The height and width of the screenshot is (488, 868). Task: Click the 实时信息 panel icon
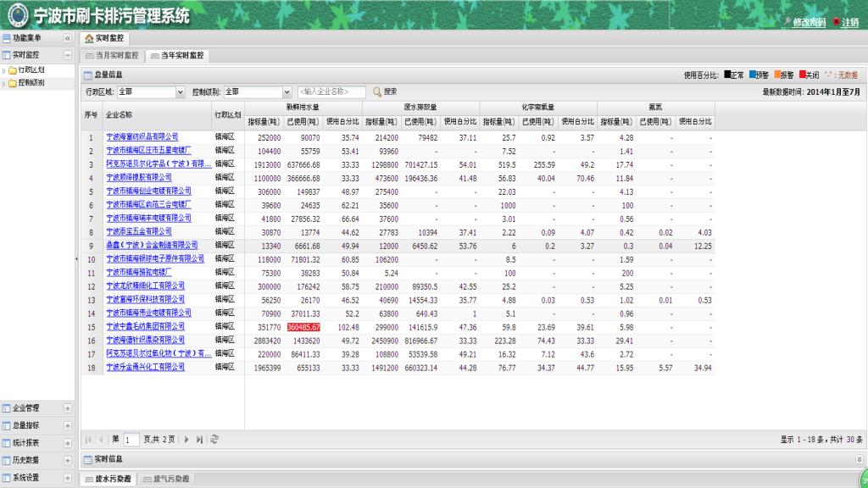pos(88,459)
